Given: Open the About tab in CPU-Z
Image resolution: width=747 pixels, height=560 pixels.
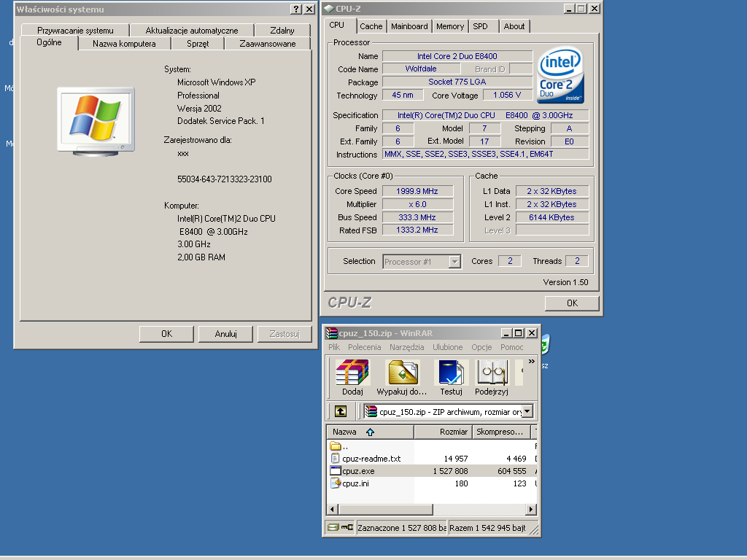Looking at the screenshot, I should (x=514, y=27).
